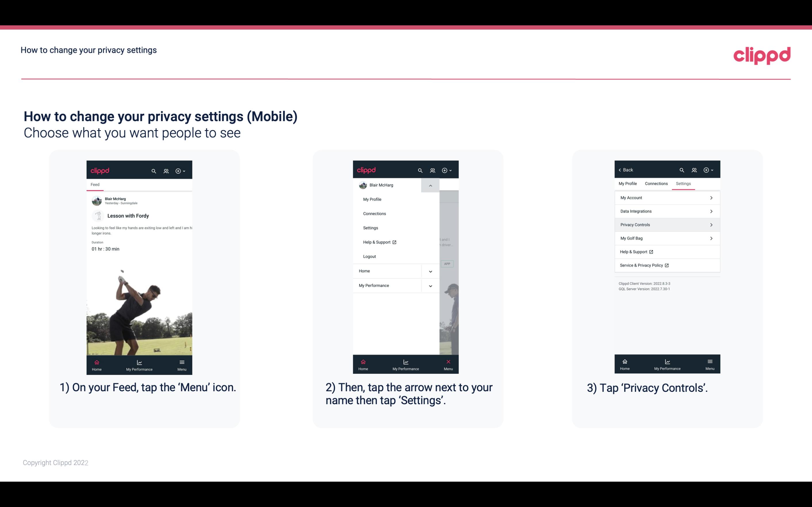Tap the Profile icon in navigation bar

(165, 171)
